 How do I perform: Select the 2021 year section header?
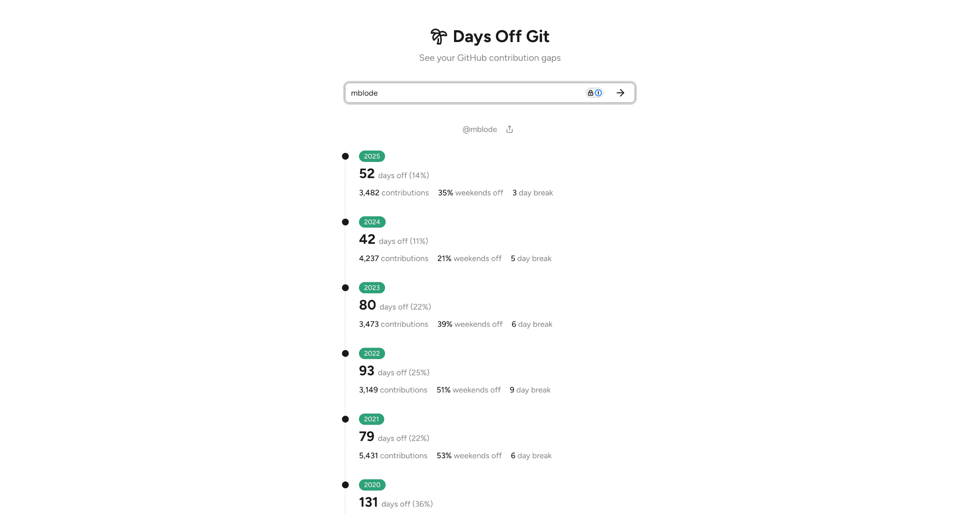(x=371, y=419)
